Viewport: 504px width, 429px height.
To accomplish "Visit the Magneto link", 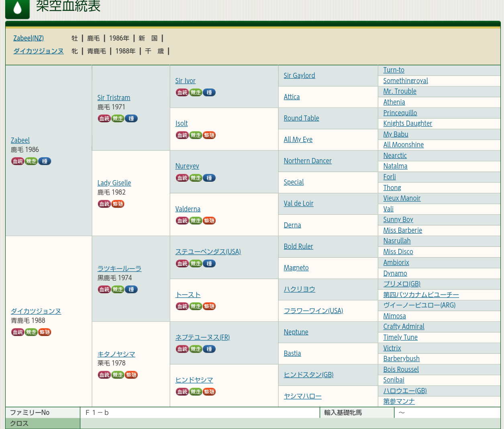I will [x=296, y=268].
